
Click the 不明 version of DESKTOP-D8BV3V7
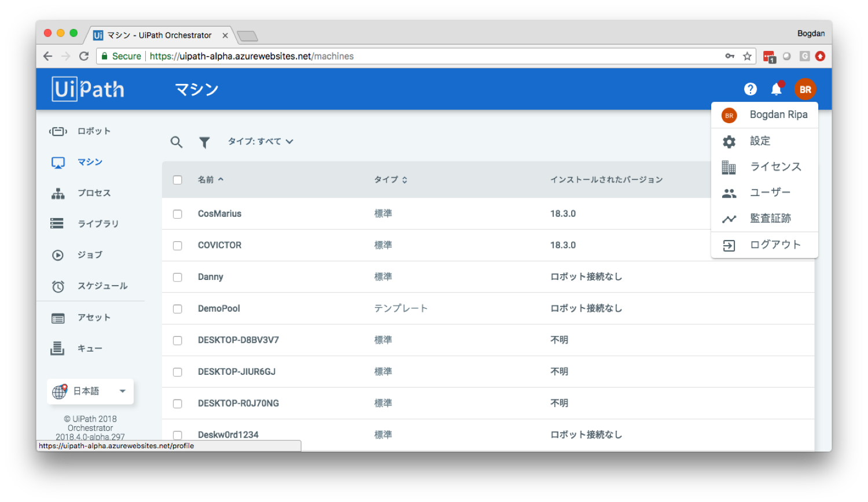[559, 340]
